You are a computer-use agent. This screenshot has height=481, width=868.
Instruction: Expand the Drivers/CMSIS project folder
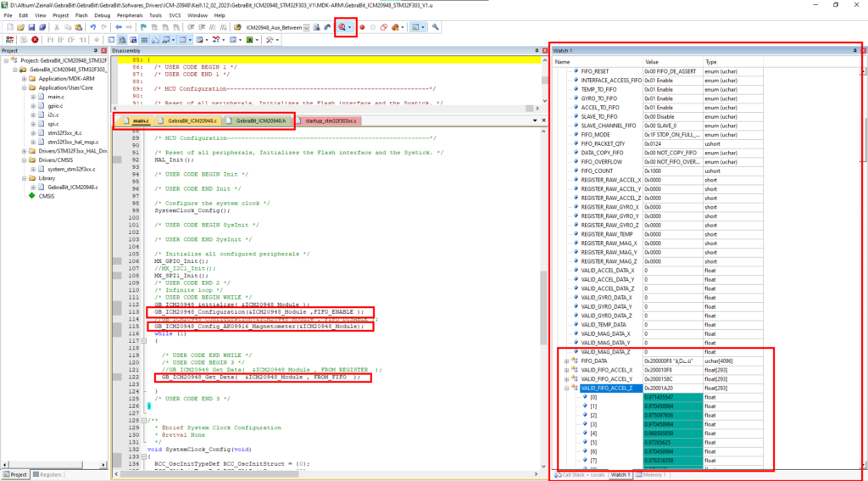coord(25,160)
